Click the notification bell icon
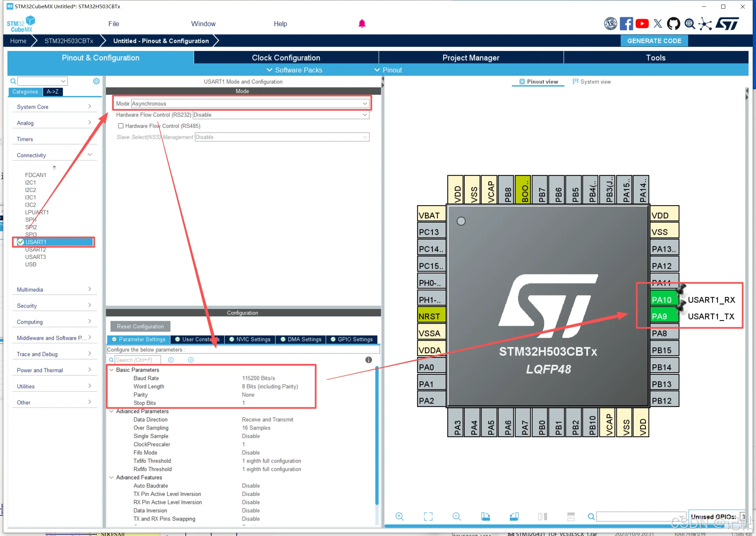756x536 pixels. [x=362, y=24]
